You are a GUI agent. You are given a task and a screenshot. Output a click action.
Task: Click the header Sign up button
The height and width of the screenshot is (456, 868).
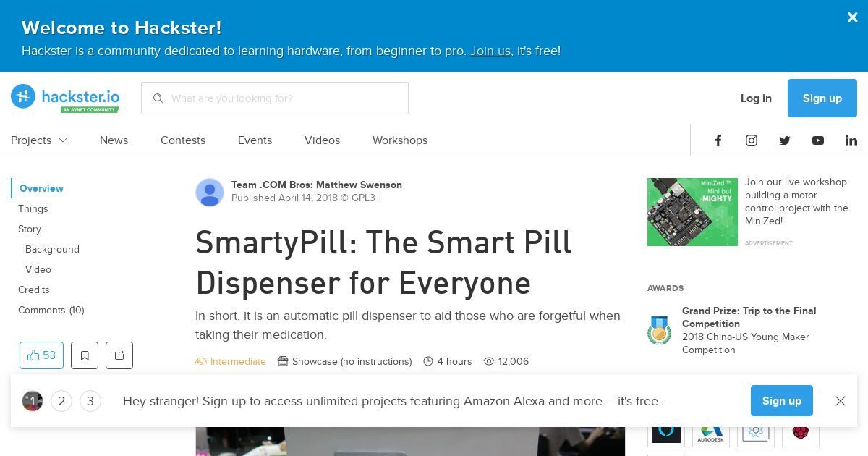(822, 98)
